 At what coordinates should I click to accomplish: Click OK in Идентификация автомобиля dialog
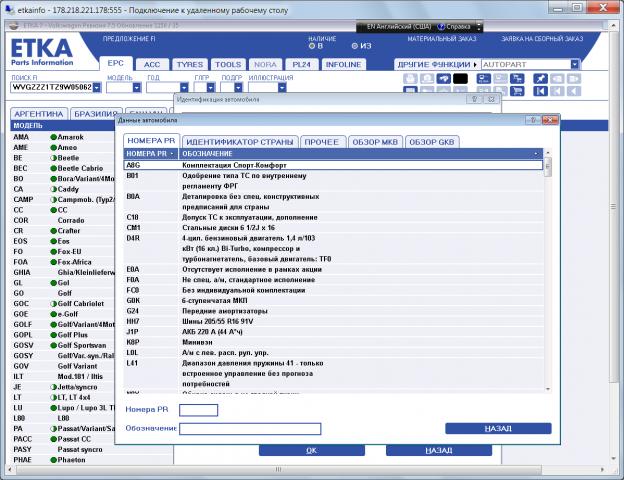[312, 451]
